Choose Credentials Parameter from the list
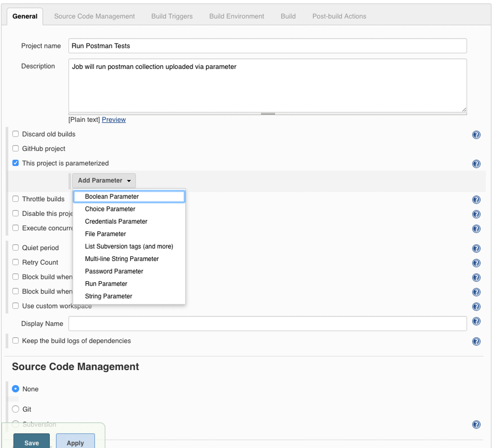 pyautogui.click(x=129, y=221)
